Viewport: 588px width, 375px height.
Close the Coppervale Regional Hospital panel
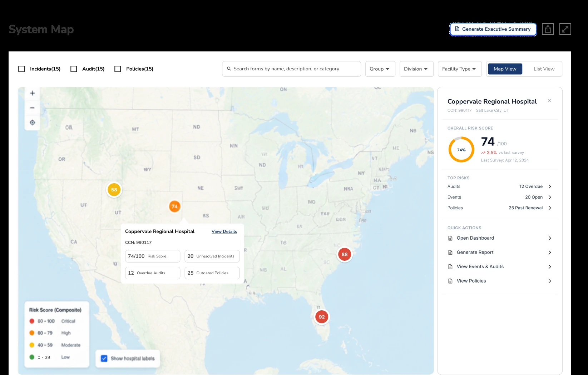tap(550, 101)
